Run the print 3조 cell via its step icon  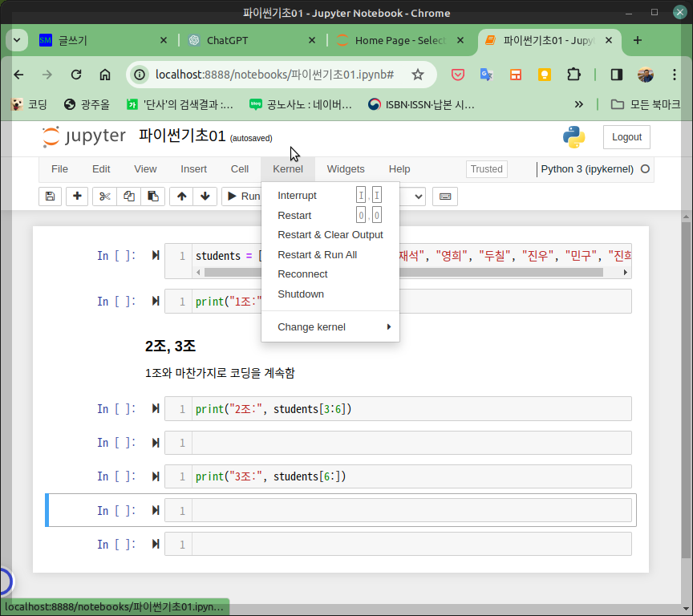click(156, 476)
